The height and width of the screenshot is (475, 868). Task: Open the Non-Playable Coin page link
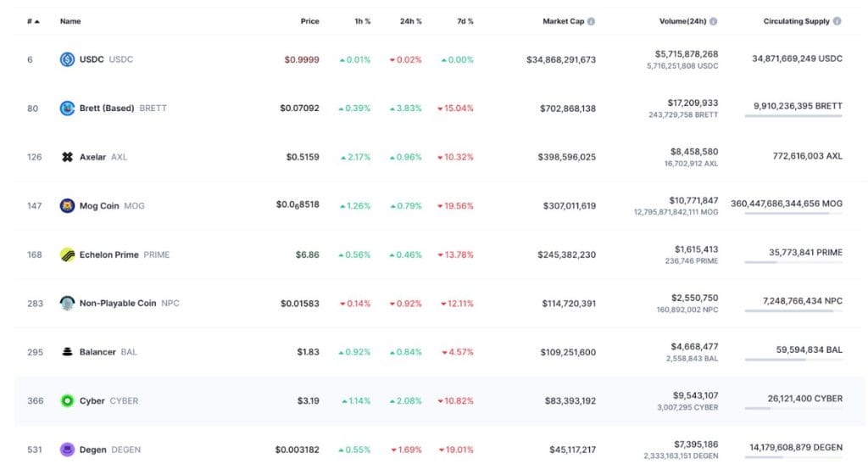pos(120,304)
